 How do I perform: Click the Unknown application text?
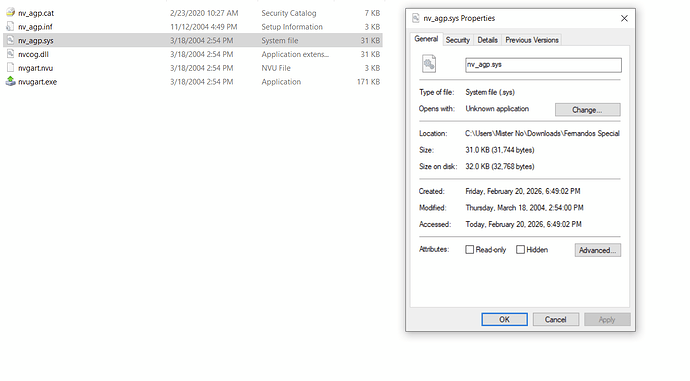pos(497,108)
